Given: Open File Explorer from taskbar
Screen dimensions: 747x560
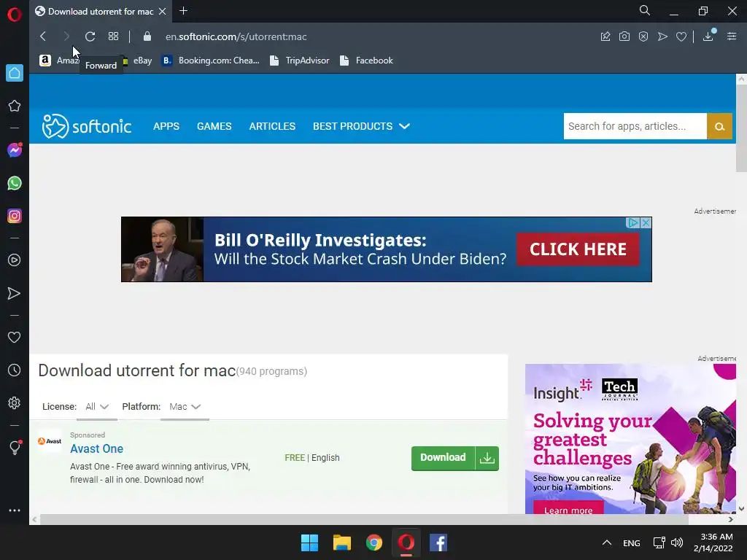Looking at the screenshot, I should (342, 542).
